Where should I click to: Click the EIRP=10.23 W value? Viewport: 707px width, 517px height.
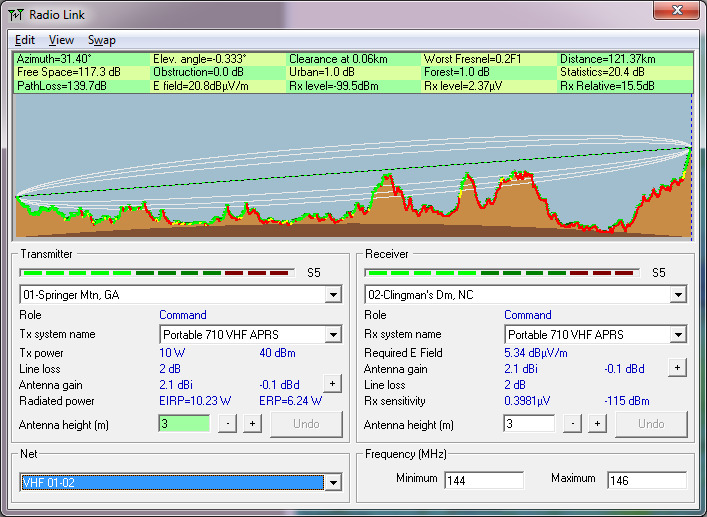click(195, 401)
